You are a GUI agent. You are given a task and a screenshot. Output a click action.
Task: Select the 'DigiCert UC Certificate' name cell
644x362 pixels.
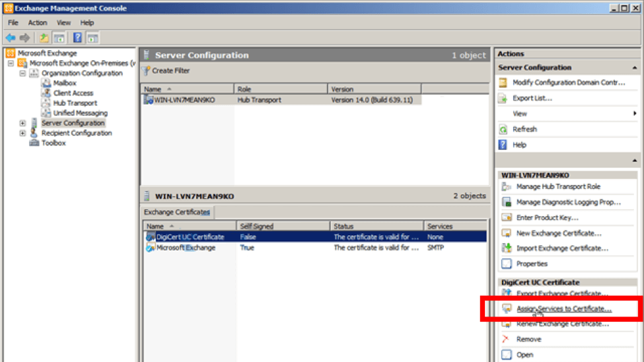[190, 237]
